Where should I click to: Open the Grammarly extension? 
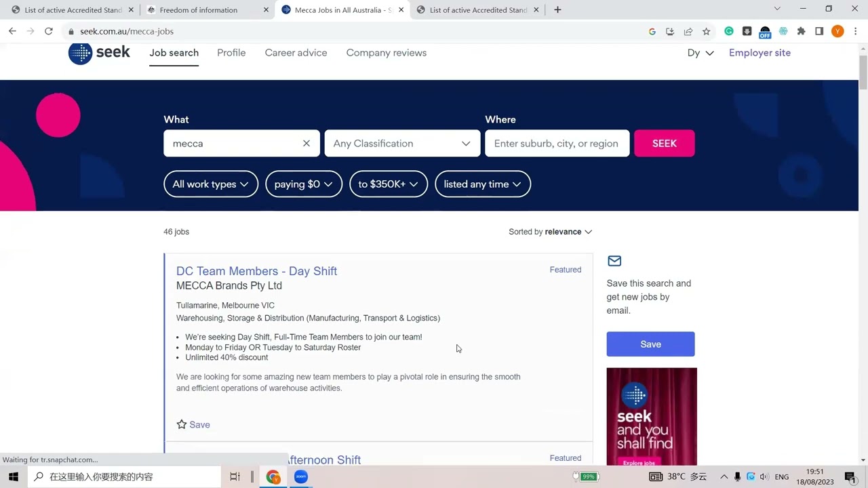click(x=729, y=31)
